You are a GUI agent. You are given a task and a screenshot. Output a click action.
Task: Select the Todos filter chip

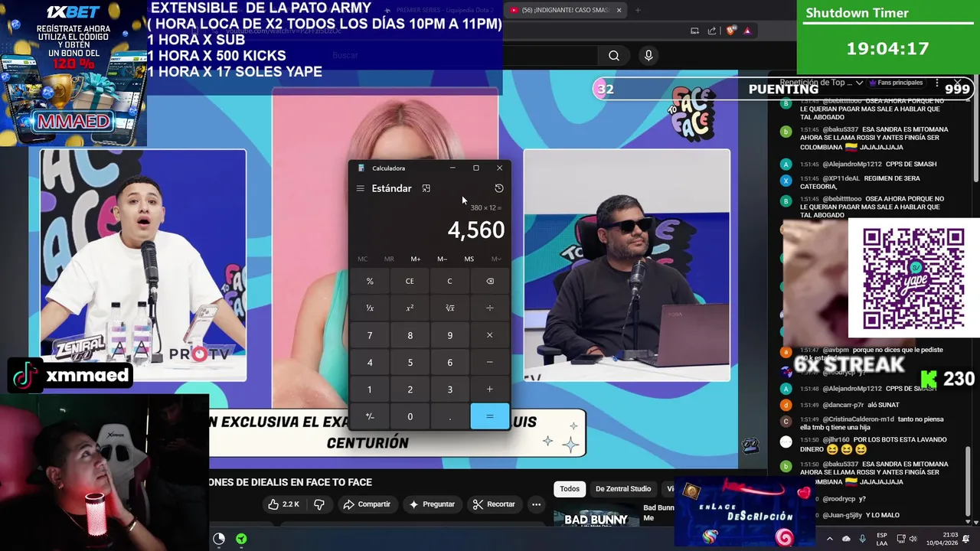click(x=570, y=489)
